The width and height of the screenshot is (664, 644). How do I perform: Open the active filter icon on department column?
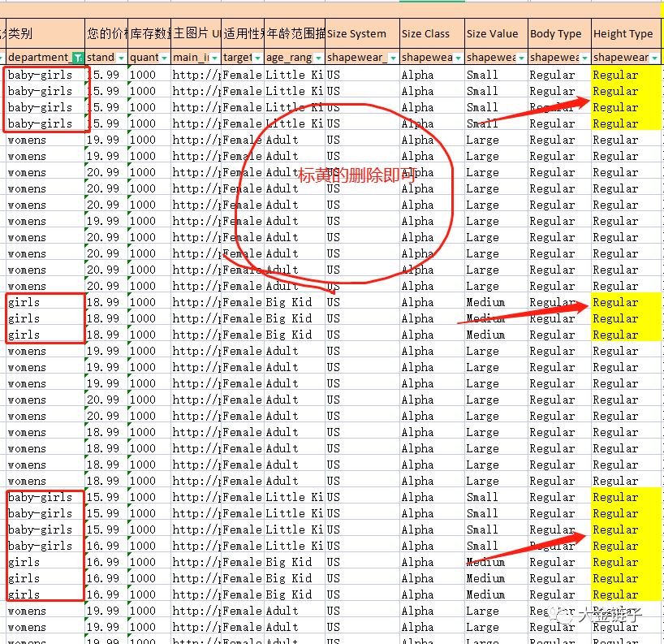coord(77,58)
